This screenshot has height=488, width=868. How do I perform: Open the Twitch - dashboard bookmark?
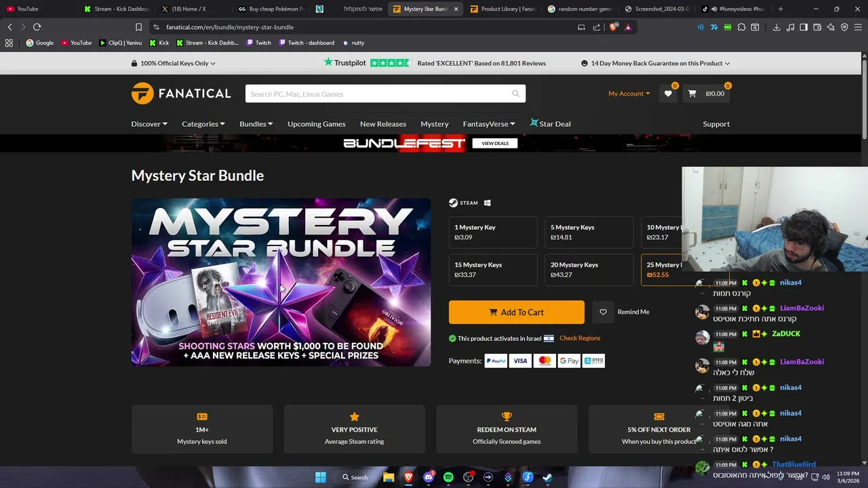coord(306,43)
